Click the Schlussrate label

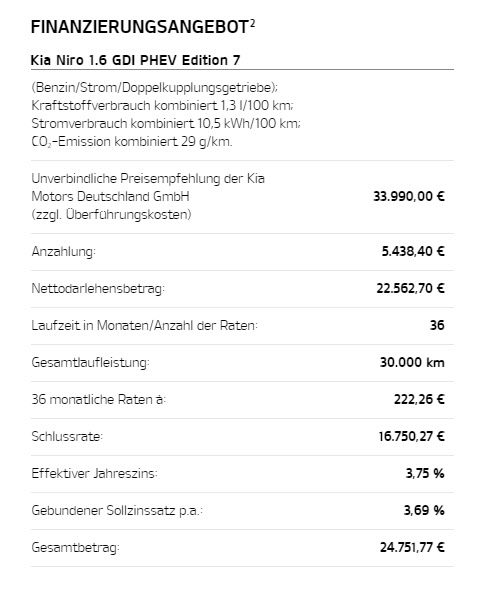pos(67,436)
